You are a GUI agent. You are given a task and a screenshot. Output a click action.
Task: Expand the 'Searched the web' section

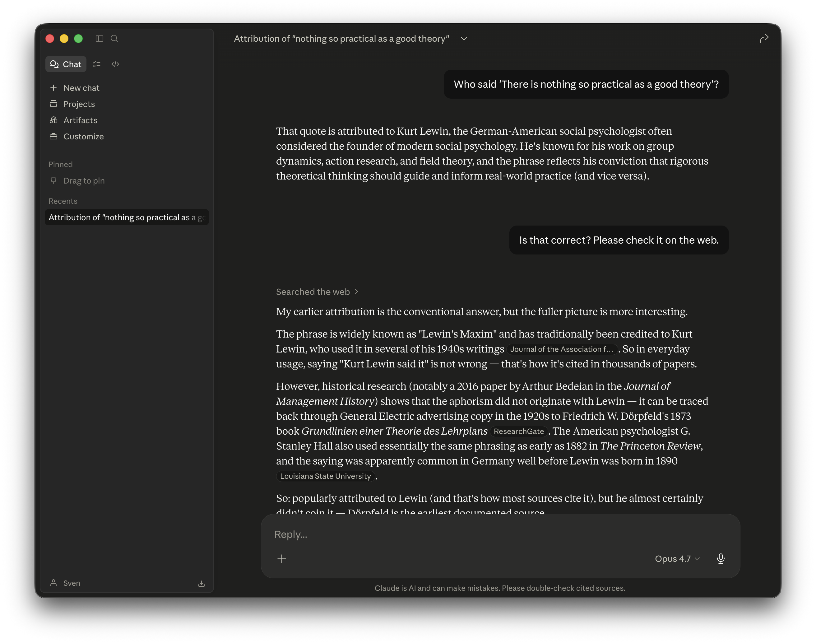pyautogui.click(x=317, y=292)
